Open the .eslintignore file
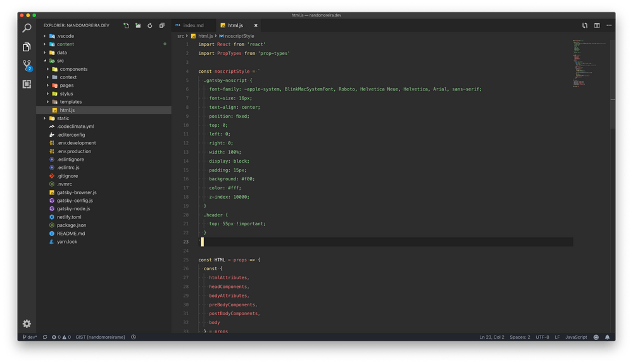The height and width of the screenshot is (364, 633). [x=70, y=160]
